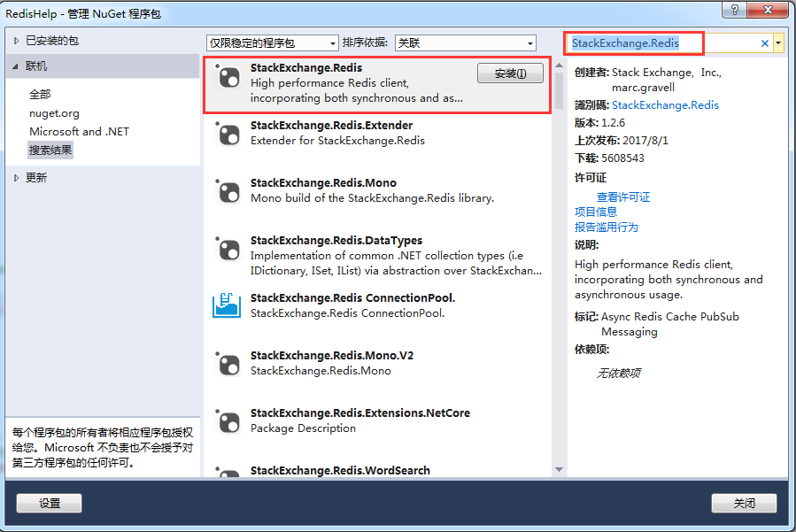Click the 安装(I) install button
This screenshot has width=796, height=532.
pos(510,73)
